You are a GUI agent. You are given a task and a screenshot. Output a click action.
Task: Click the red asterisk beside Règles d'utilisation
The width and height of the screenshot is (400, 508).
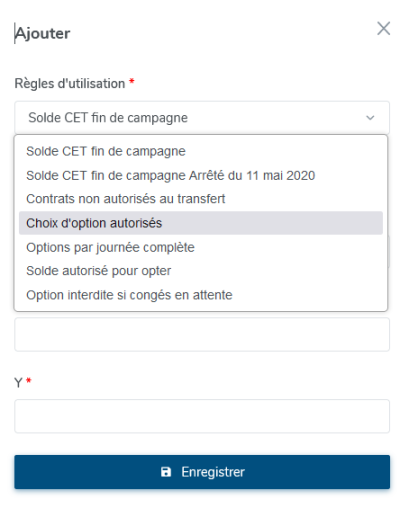pyautogui.click(x=132, y=81)
